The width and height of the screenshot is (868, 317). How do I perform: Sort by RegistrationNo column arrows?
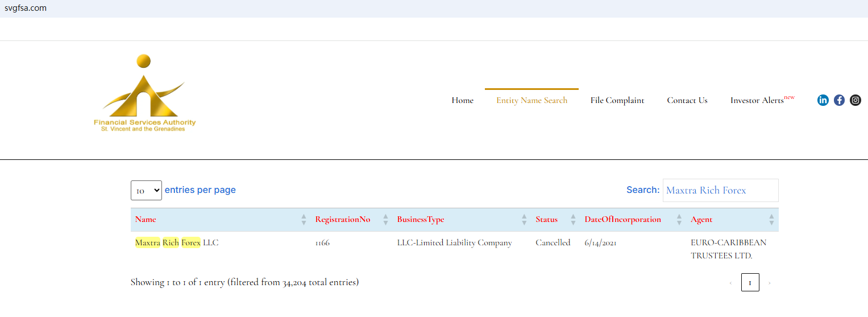(385, 220)
